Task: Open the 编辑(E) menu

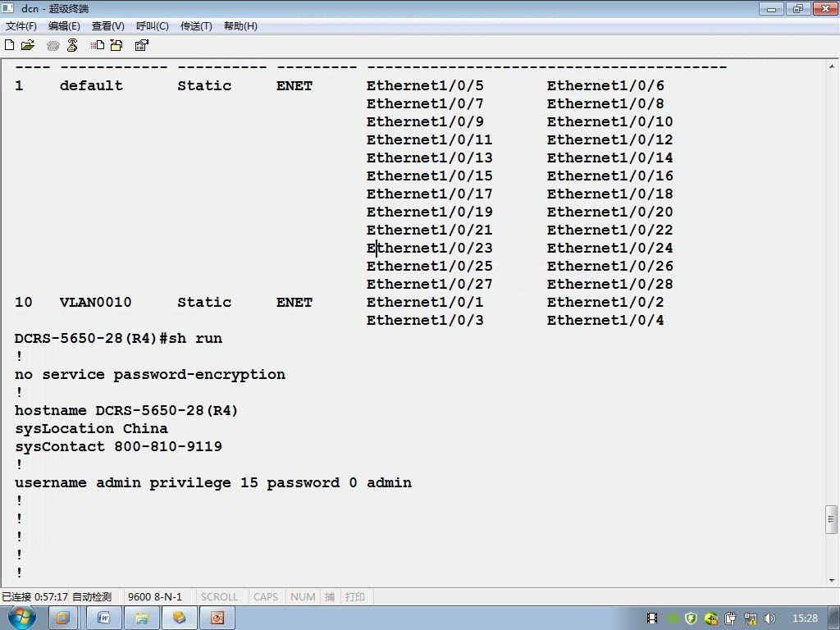Action: pyautogui.click(x=64, y=26)
